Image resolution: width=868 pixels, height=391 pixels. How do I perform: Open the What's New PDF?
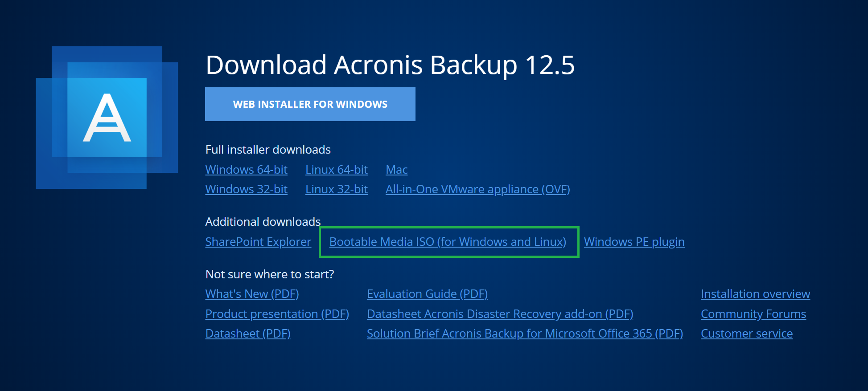click(252, 294)
